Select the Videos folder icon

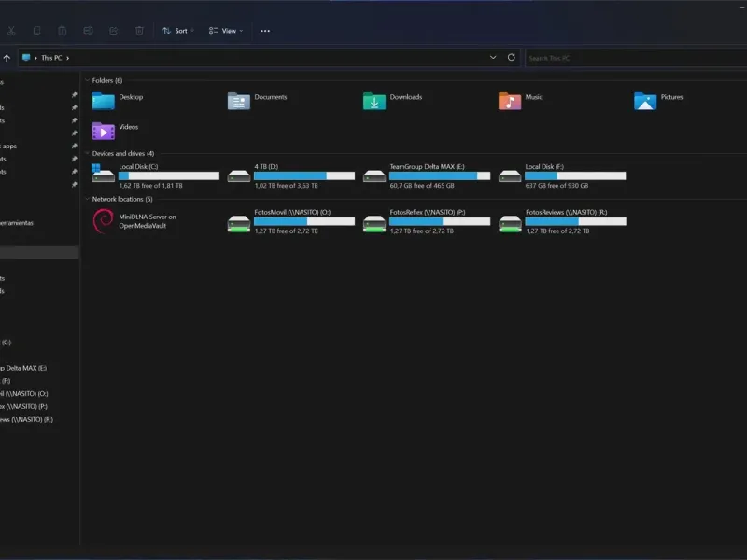point(104,131)
